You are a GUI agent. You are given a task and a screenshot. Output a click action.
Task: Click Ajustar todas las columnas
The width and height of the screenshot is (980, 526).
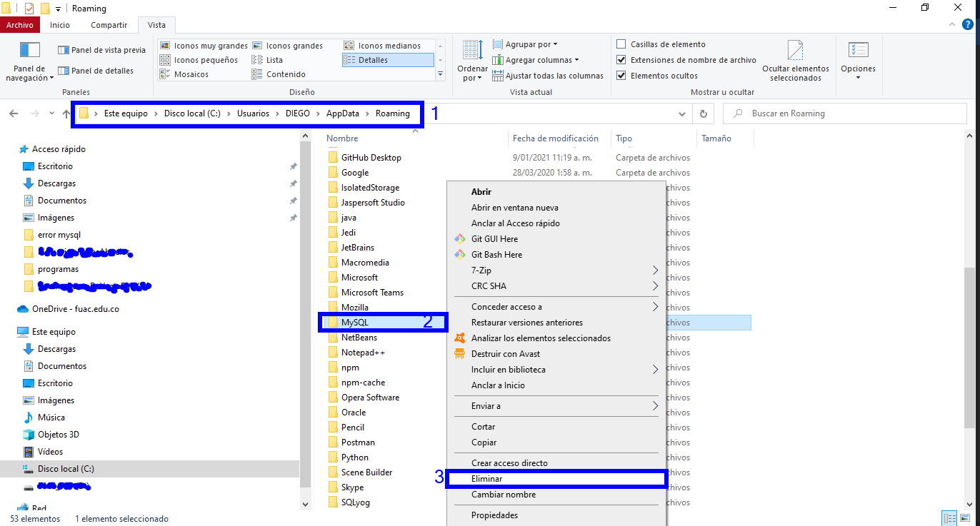pos(547,76)
